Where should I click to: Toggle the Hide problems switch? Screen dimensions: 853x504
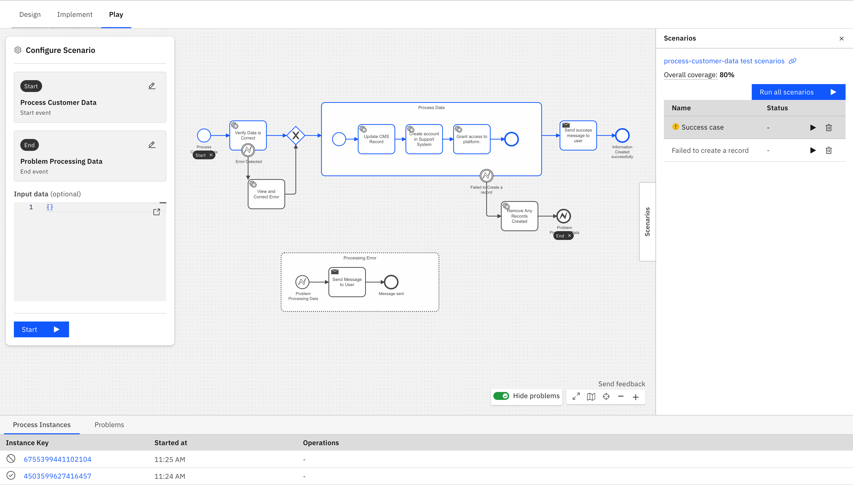pos(501,396)
